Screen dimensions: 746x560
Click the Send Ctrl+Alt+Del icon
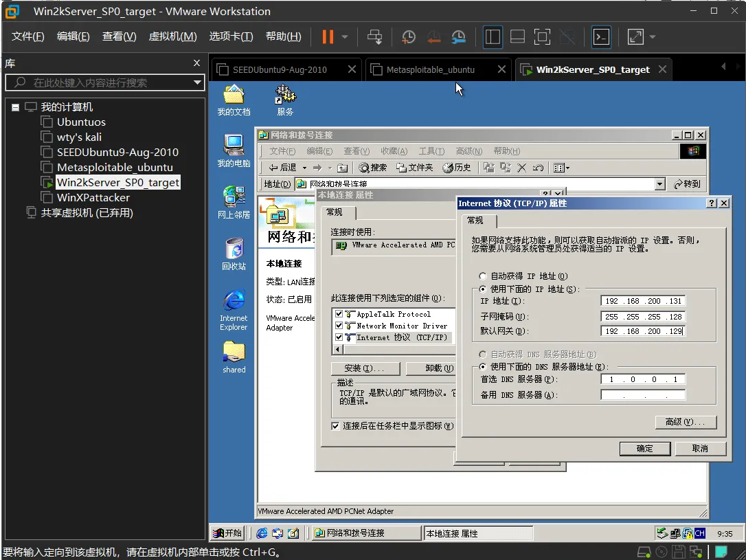375,36
